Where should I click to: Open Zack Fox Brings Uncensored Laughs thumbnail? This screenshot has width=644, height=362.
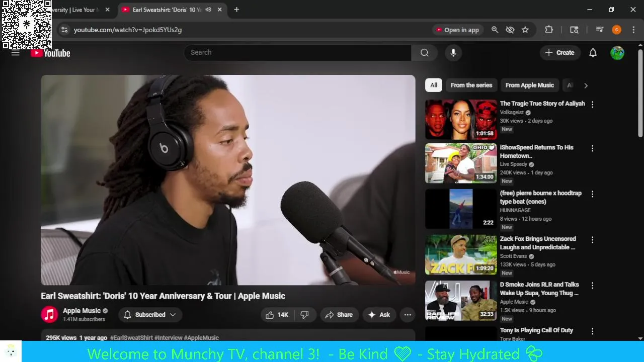461,255
